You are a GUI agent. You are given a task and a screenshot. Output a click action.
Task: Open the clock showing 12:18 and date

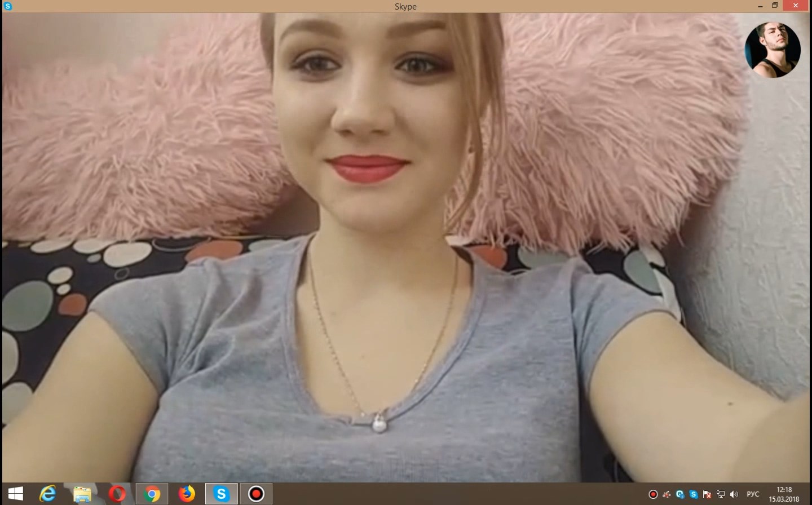pyautogui.click(x=784, y=494)
